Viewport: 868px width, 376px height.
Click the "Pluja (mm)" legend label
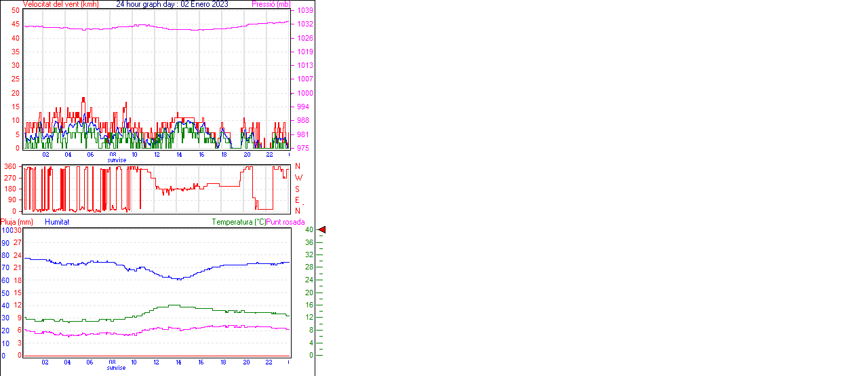(x=17, y=222)
